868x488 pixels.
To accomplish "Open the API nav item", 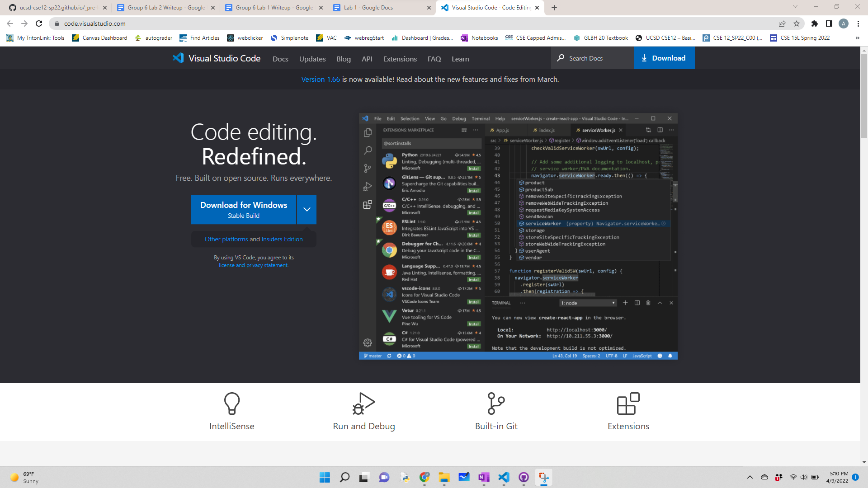I will coord(367,59).
